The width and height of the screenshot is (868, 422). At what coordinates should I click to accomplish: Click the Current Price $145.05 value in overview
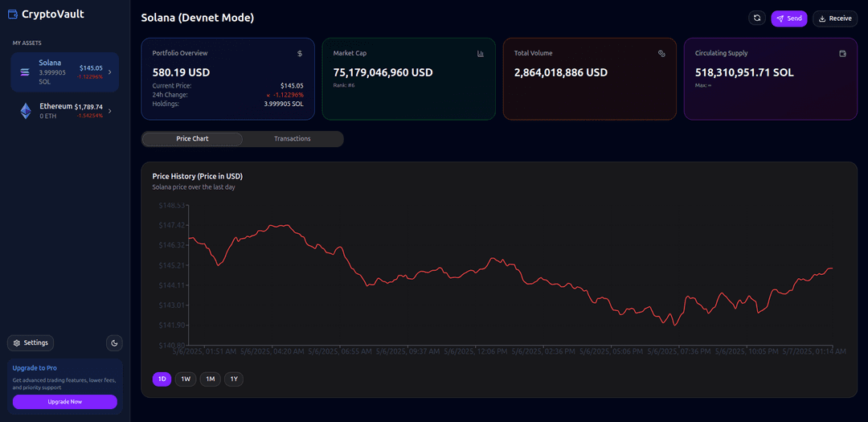[292, 86]
